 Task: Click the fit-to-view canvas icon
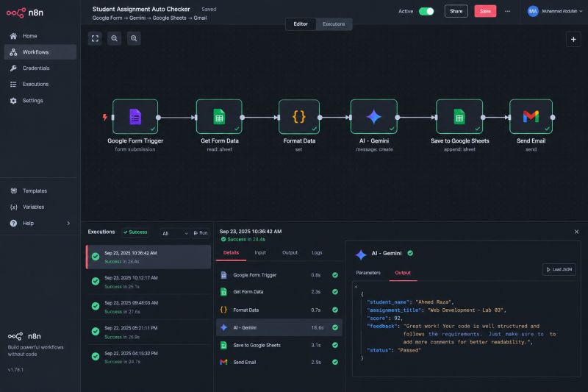[x=95, y=38]
